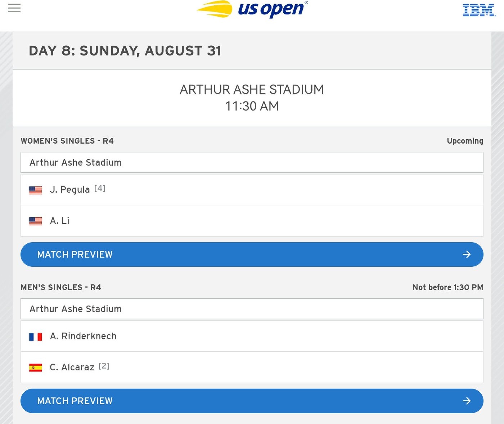This screenshot has width=504, height=424.
Task: Click the Arthur Ashe Stadium label for men's match
Action: (76, 309)
